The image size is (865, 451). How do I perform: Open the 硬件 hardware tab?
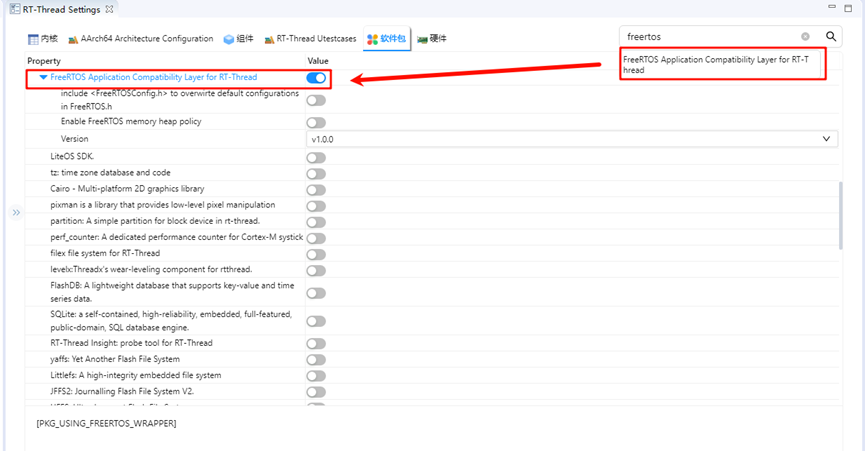pos(432,39)
